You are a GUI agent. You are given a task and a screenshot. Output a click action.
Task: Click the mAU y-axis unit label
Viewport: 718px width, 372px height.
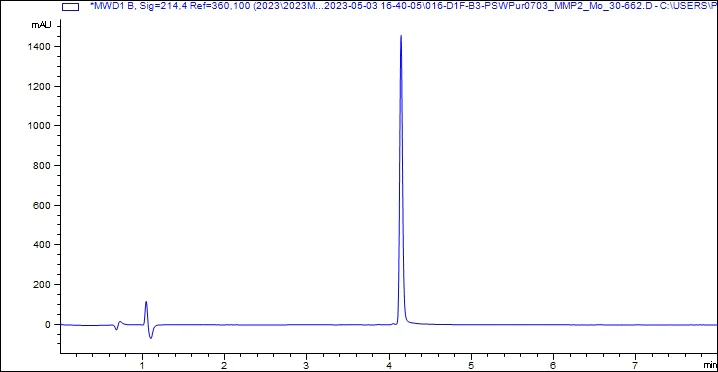40,25
